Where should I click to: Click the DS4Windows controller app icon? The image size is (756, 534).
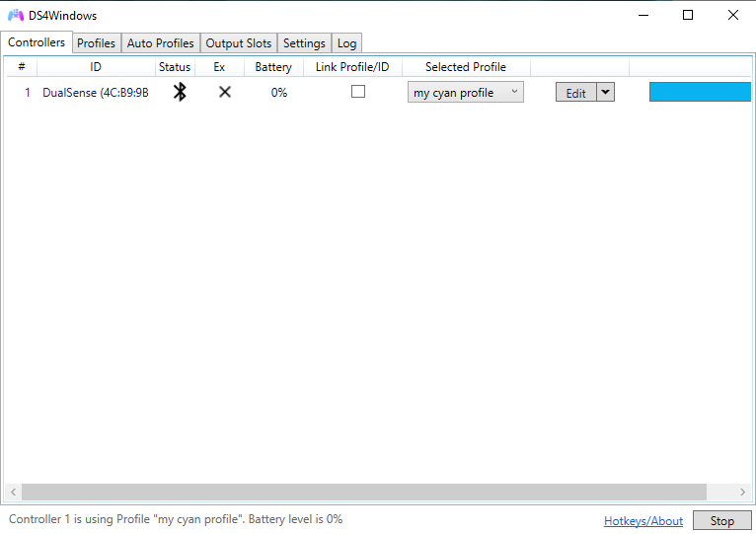(16, 16)
